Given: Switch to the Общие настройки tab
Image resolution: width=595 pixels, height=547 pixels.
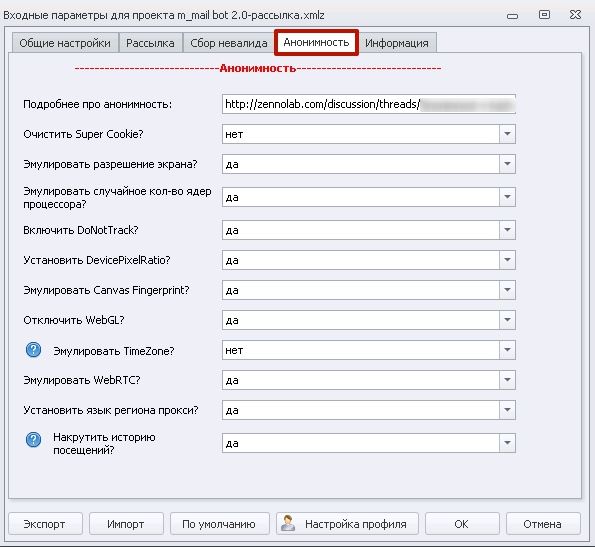Looking at the screenshot, I should (x=65, y=43).
